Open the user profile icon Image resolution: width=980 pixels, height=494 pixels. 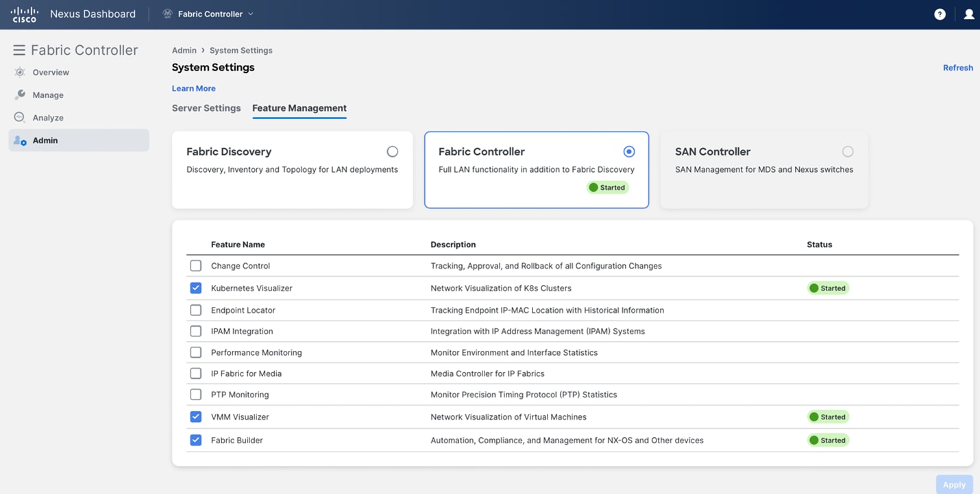pyautogui.click(x=968, y=14)
